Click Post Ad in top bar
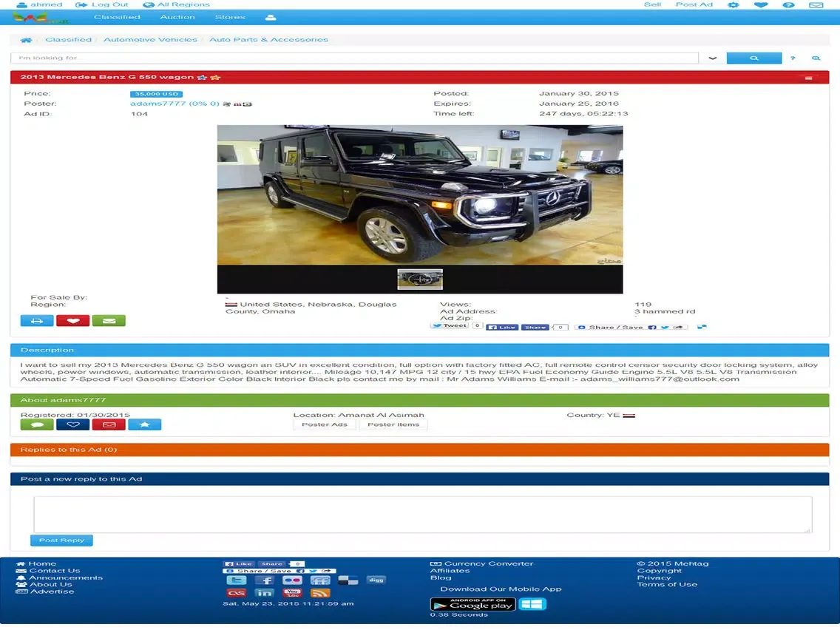Screen dimensions: 840x630 click(694, 4)
